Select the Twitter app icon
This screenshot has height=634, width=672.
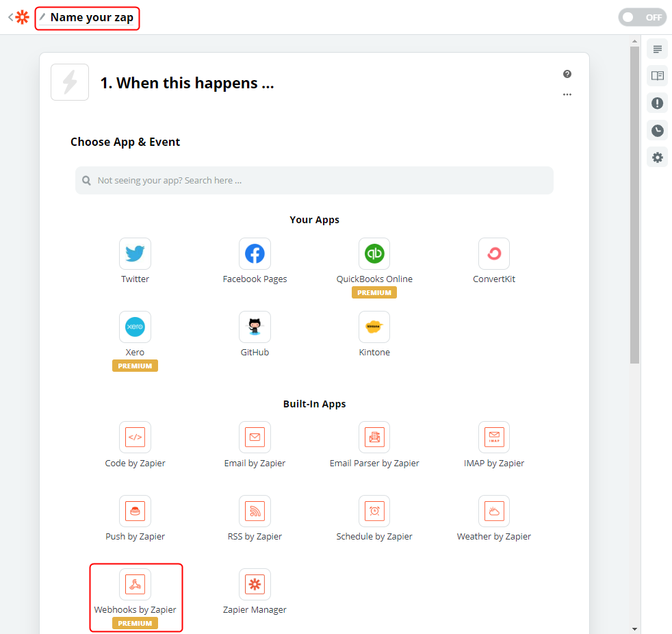(x=135, y=254)
